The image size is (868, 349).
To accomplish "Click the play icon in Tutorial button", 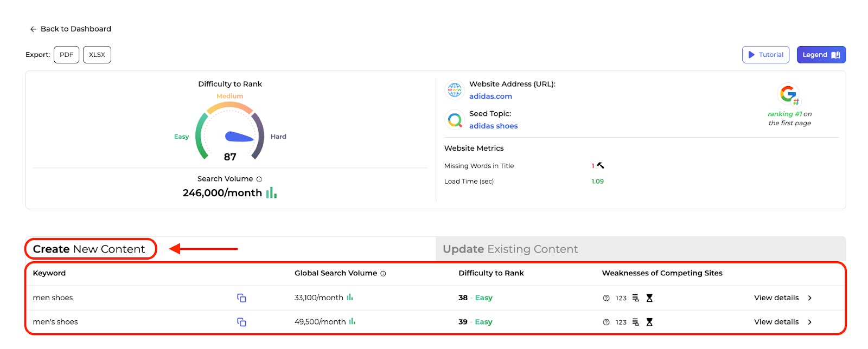I will (x=751, y=55).
